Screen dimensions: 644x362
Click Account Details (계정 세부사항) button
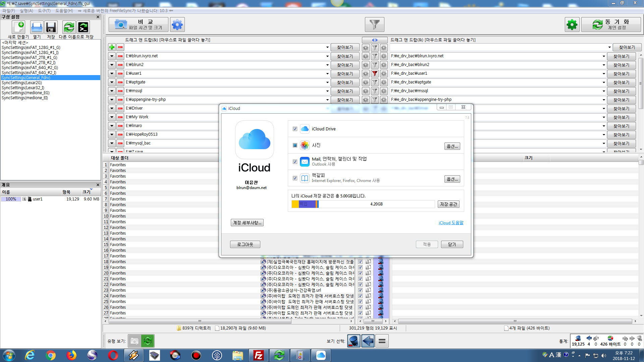point(247,223)
